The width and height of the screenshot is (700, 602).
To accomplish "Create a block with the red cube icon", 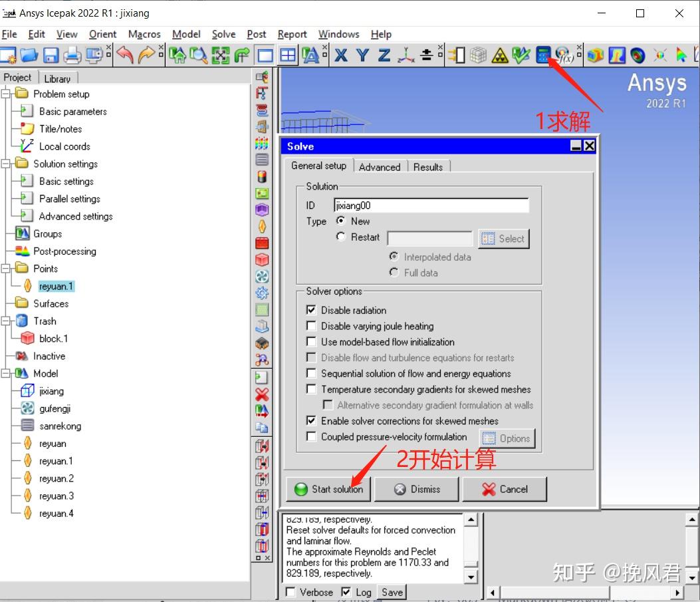I will [262, 259].
